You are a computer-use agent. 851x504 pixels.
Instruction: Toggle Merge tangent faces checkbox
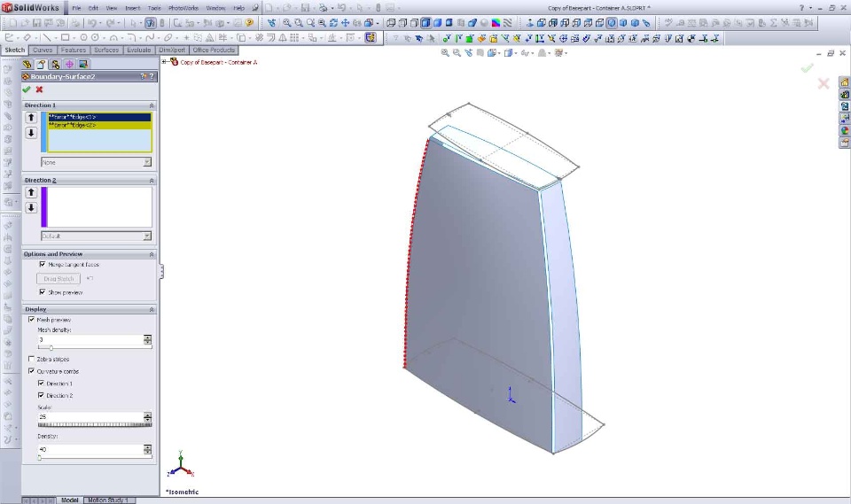point(43,264)
